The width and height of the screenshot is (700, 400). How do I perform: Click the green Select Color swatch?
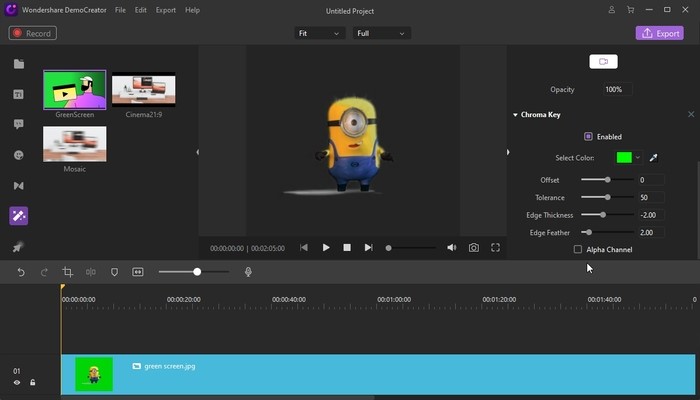(624, 158)
